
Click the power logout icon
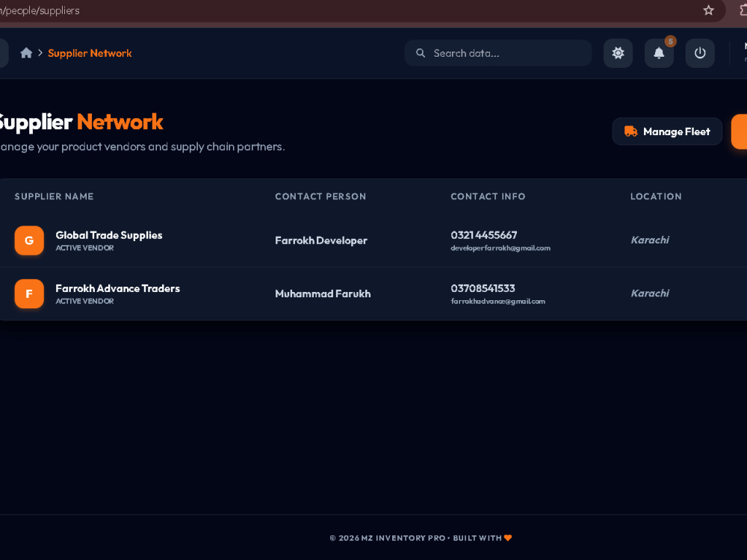coord(700,53)
